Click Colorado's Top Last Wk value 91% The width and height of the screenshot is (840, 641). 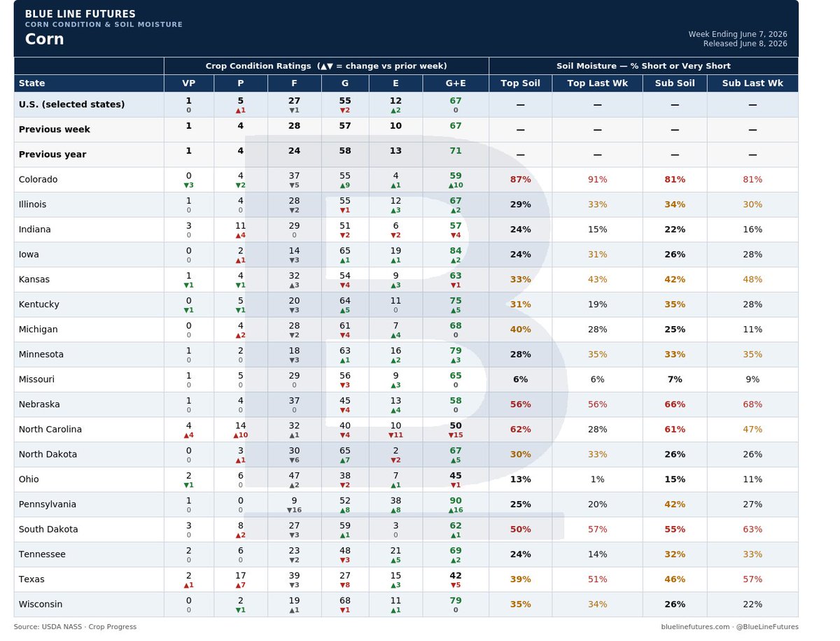(x=597, y=180)
